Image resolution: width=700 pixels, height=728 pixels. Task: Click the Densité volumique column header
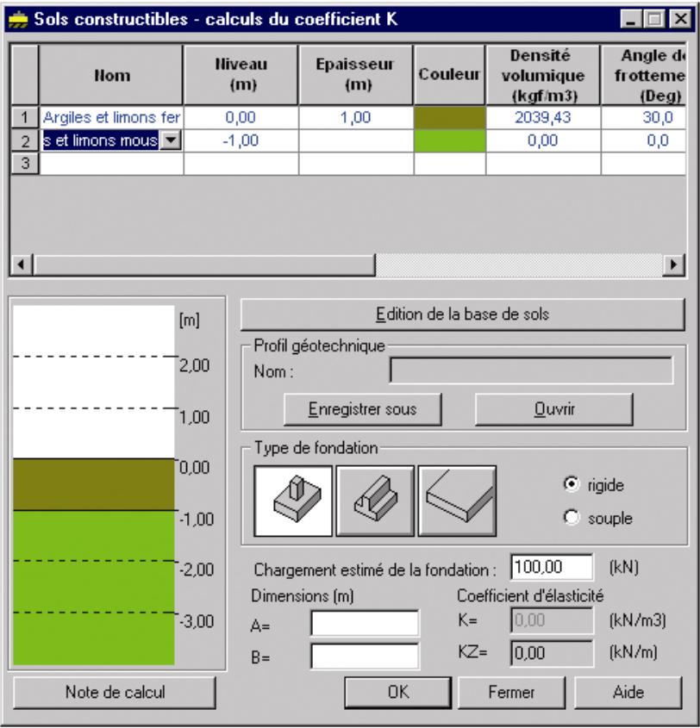(543, 75)
